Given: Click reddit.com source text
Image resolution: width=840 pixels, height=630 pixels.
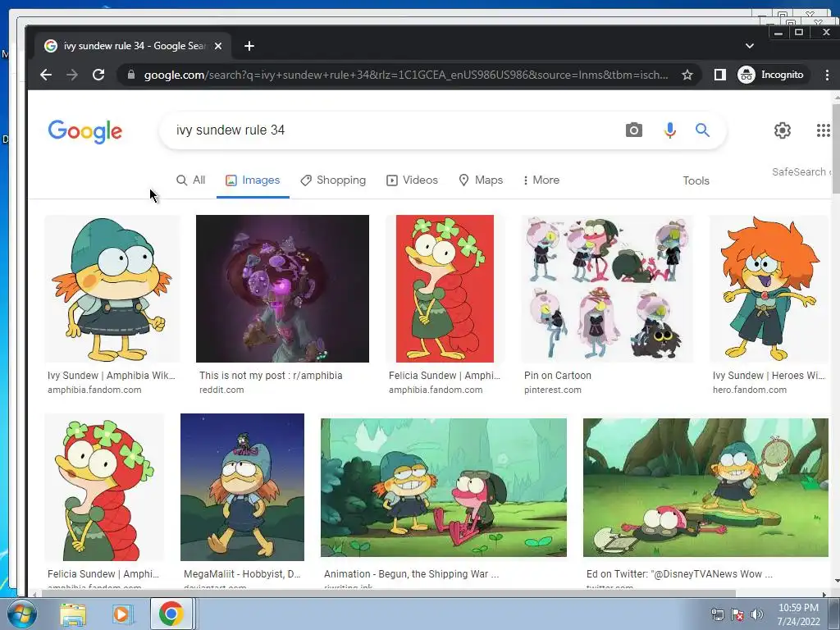Looking at the screenshot, I should [221, 390].
